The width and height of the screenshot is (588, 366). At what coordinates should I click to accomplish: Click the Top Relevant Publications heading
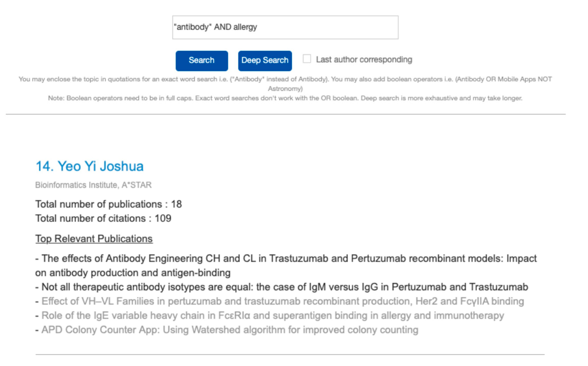point(94,239)
